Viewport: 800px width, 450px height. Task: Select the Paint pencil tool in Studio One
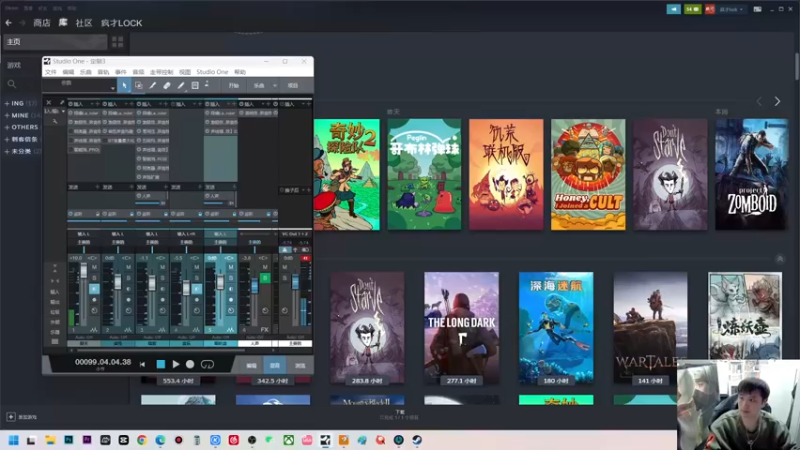[181, 85]
